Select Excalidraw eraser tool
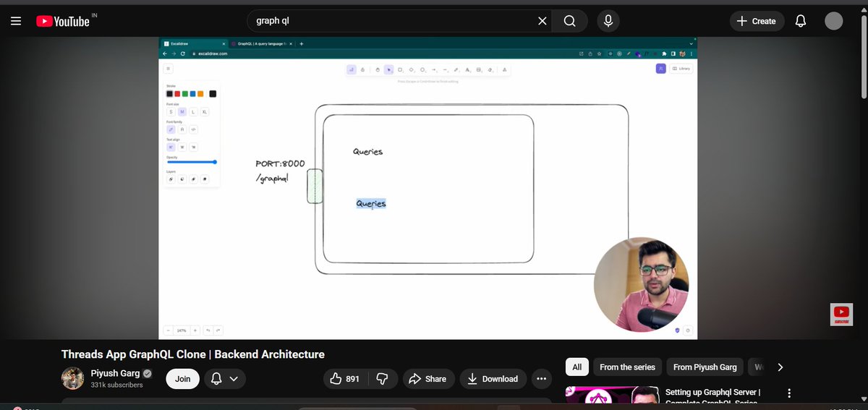The height and width of the screenshot is (410, 868). 490,69
